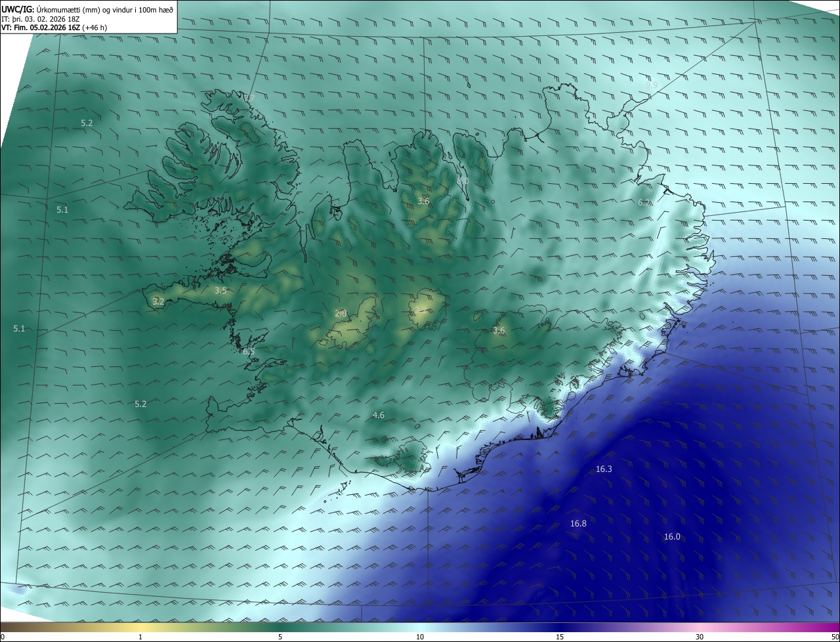Viewport: 840px width, 642px height.
Task: Click the '2.8' value label
Action: 341,313
